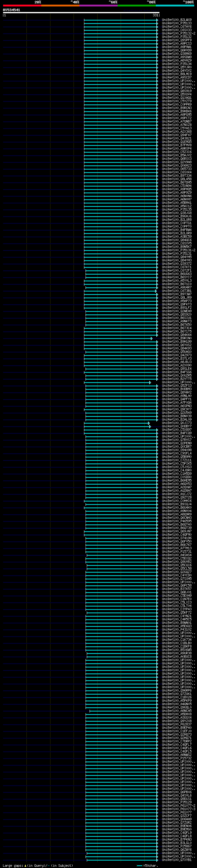Select UniRef100_C5X897 label
This screenshot has height=868, width=197.
tap(176, 430)
